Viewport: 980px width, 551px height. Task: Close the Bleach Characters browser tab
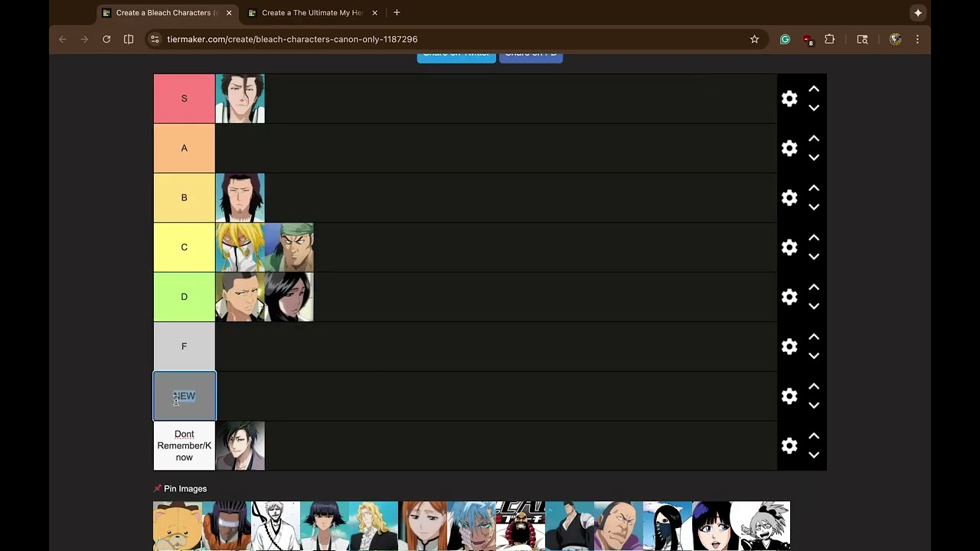[x=229, y=12]
